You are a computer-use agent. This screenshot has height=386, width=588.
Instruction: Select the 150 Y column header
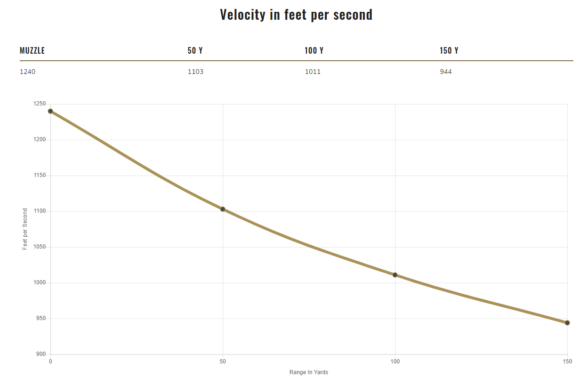pos(449,51)
